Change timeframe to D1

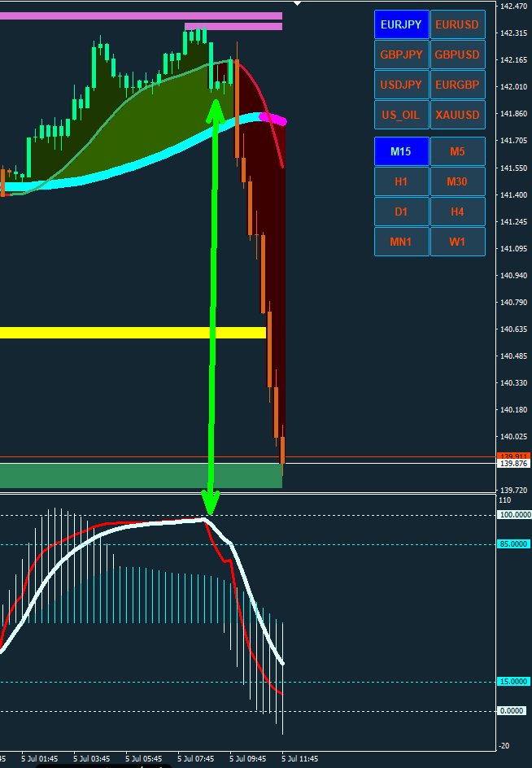tap(402, 212)
